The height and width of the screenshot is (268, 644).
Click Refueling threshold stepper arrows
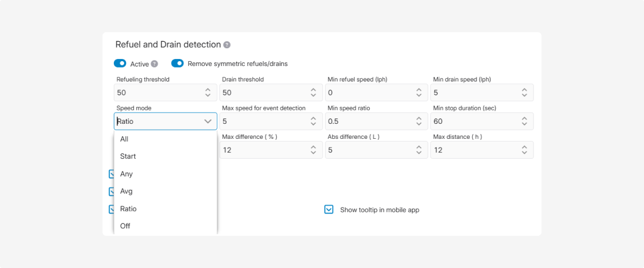pos(208,93)
